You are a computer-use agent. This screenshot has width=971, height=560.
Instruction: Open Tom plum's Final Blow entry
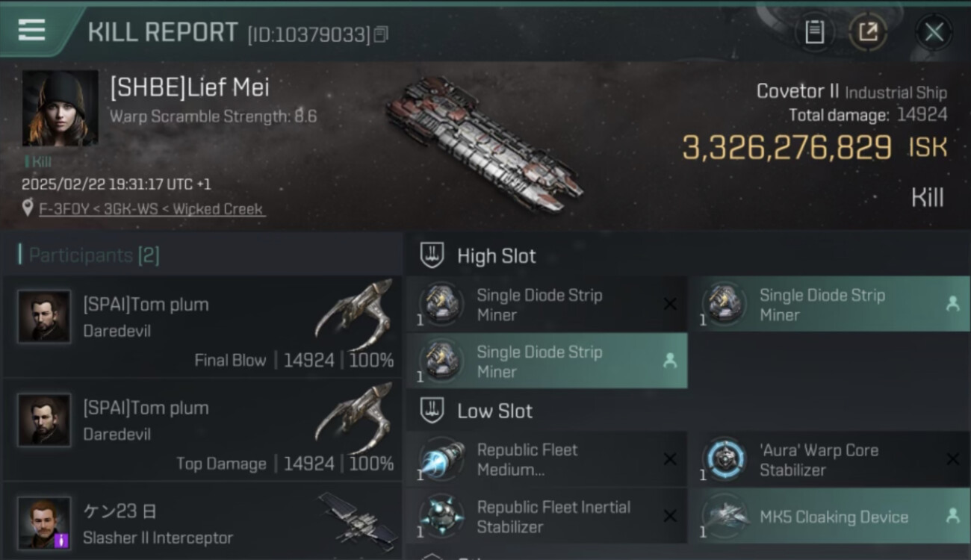[x=202, y=327]
